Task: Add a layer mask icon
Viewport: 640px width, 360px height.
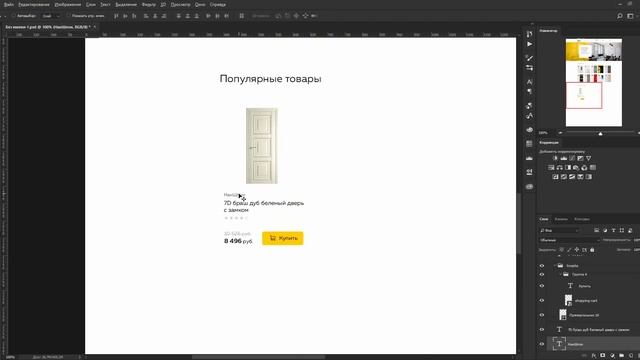Action: tap(603, 356)
